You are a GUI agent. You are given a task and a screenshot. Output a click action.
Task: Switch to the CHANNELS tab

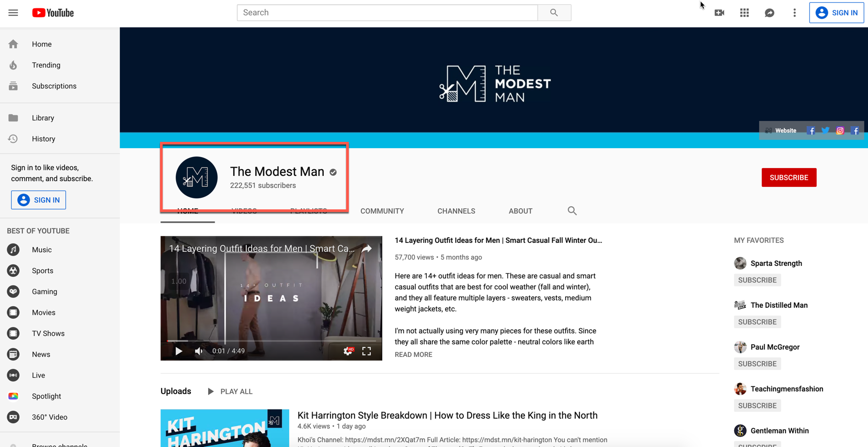coord(456,211)
